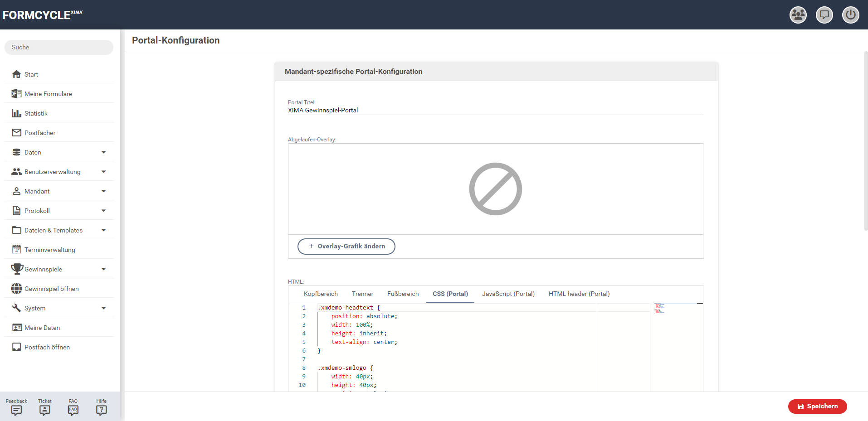
Task: Expand the Benutzerverwaltung submenu arrow
Action: point(103,172)
